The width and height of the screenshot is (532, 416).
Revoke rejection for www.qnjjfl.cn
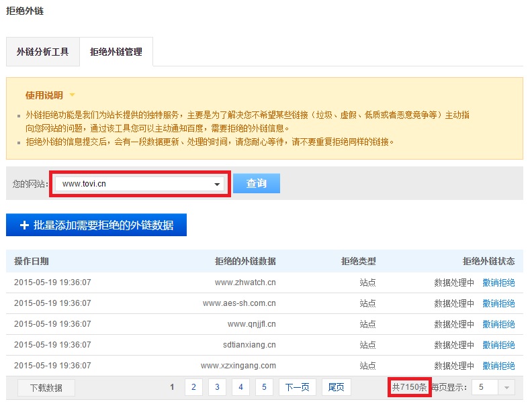(x=498, y=324)
